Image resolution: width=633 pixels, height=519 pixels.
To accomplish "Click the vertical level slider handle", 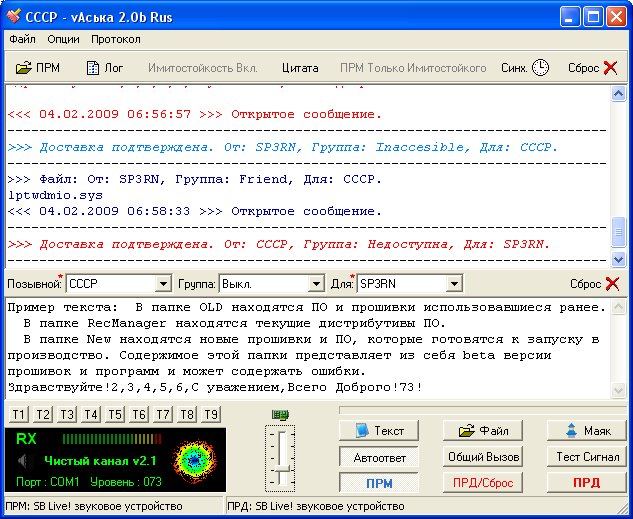I will (282, 469).
